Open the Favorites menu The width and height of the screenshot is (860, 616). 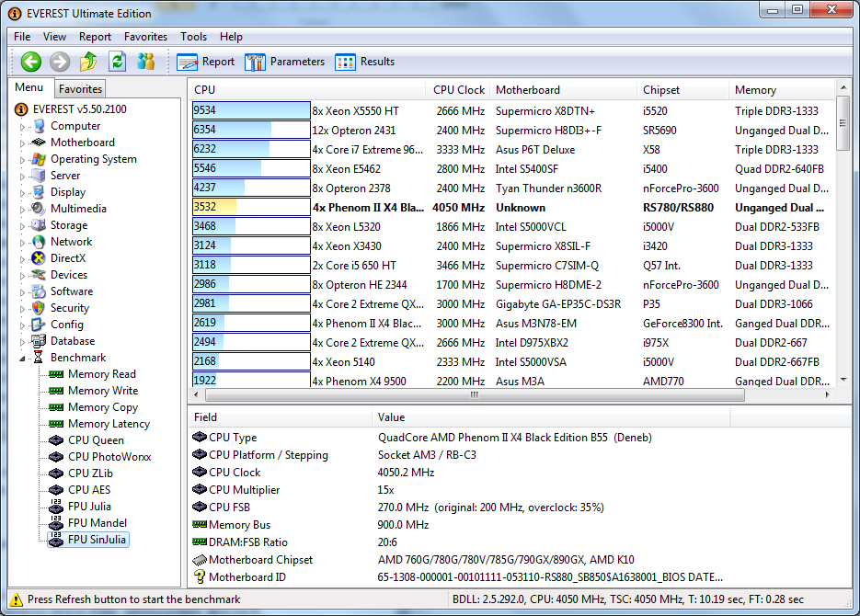pos(145,37)
